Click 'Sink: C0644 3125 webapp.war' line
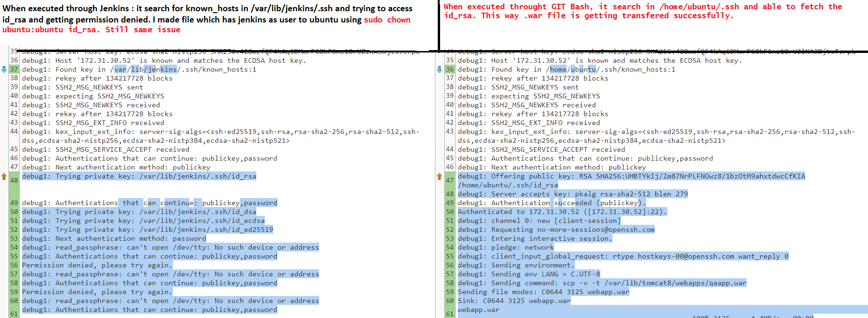868x318 pixels. [x=514, y=301]
